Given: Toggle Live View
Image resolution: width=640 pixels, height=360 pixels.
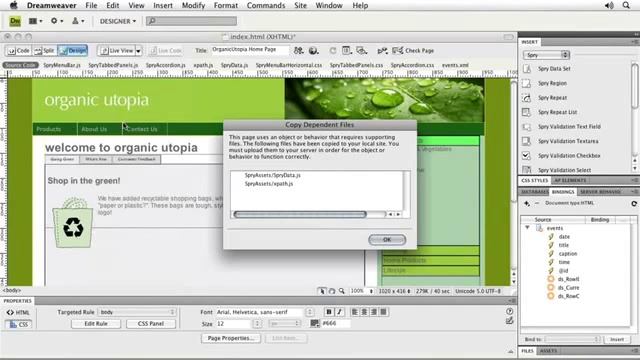Looking at the screenshot, I should [x=116, y=51].
